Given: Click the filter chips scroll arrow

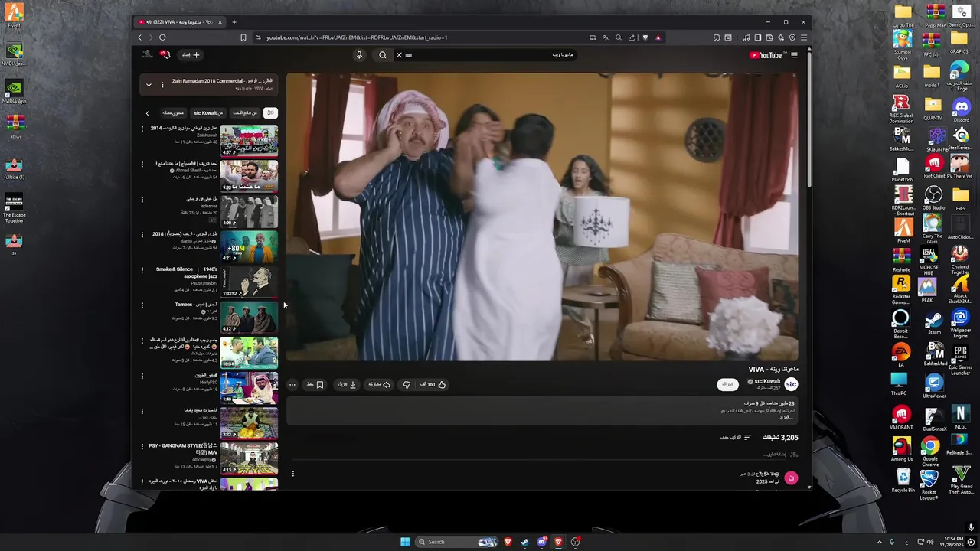Looking at the screenshot, I should (148, 113).
